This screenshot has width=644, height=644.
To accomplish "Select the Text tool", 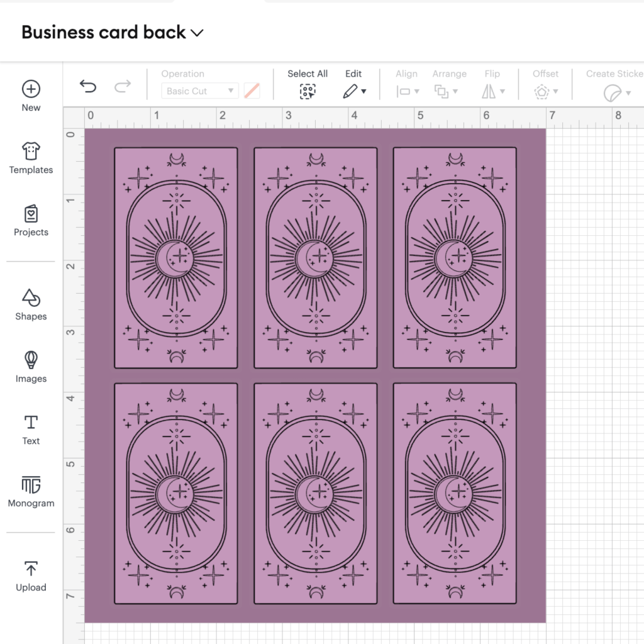I will (31, 430).
